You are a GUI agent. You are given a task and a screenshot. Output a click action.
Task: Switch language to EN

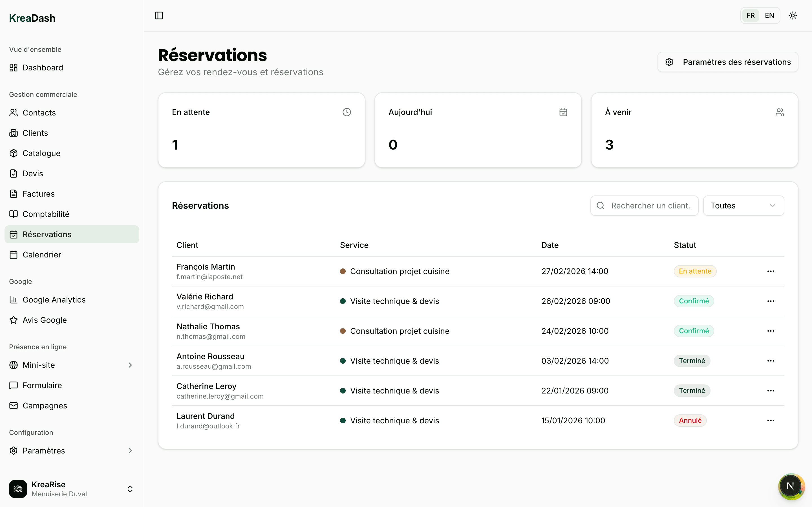tap(769, 16)
